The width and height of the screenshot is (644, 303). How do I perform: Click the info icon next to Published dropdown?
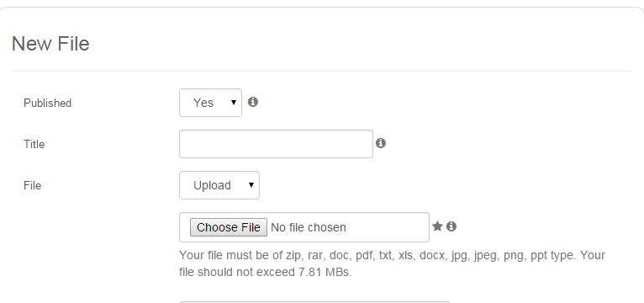253,102
